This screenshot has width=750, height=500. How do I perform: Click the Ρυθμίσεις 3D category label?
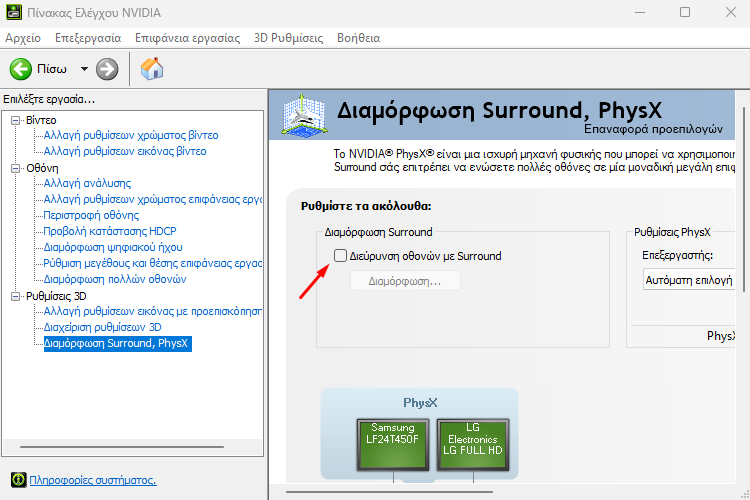pos(56,297)
